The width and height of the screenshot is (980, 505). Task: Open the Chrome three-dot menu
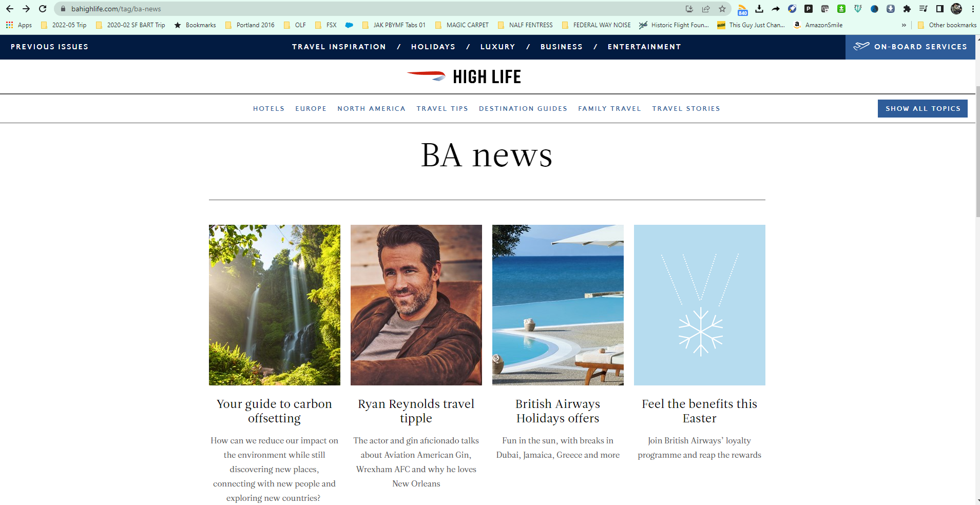(x=972, y=9)
